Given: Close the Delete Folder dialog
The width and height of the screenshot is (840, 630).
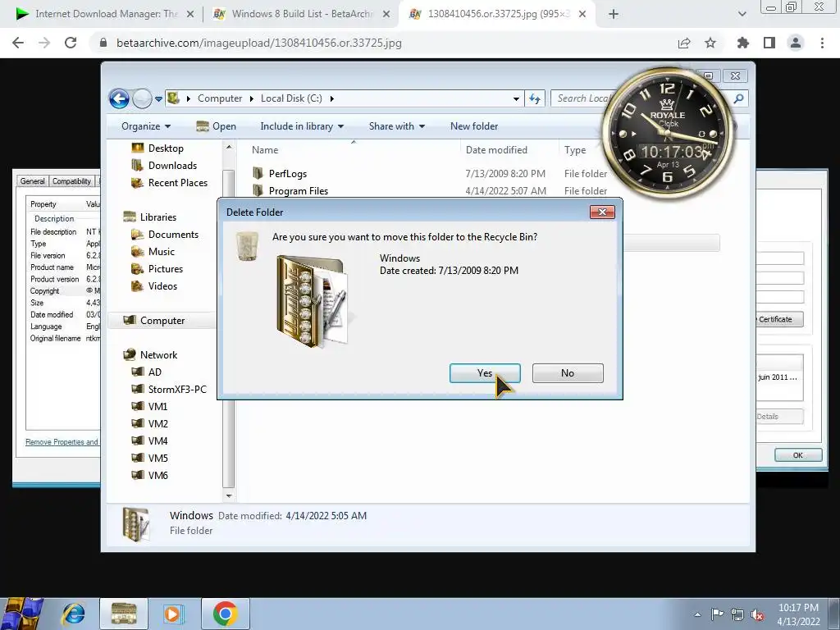Looking at the screenshot, I should [x=602, y=212].
